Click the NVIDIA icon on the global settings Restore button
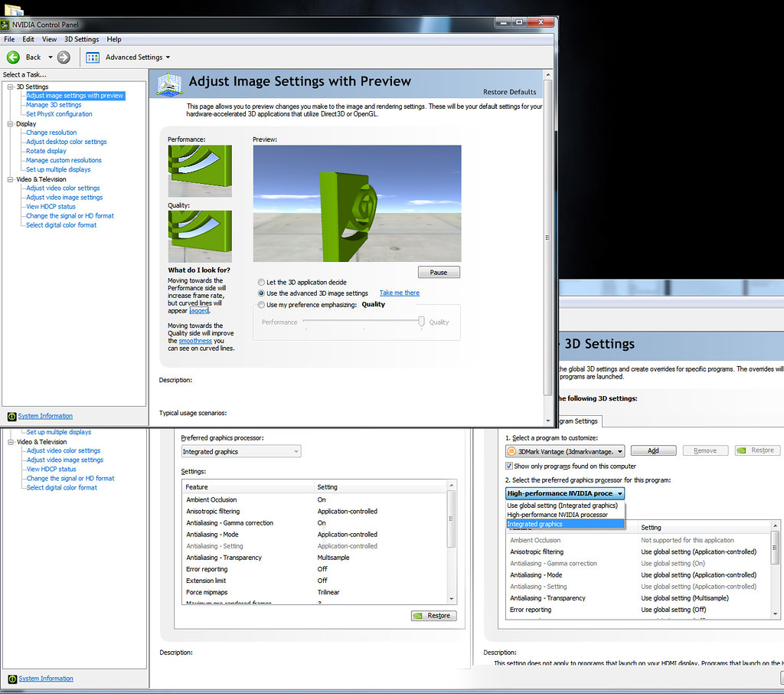Viewport: 784px width, 694px height. (419, 616)
